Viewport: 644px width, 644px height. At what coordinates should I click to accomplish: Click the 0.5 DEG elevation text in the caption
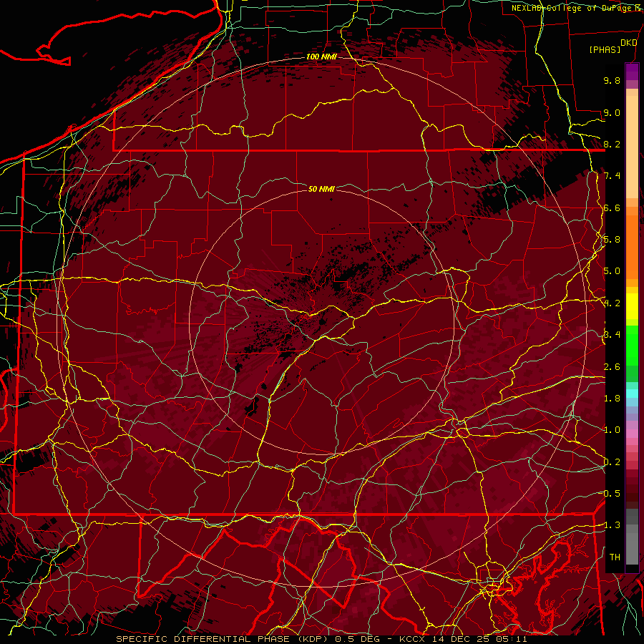[357, 639]
